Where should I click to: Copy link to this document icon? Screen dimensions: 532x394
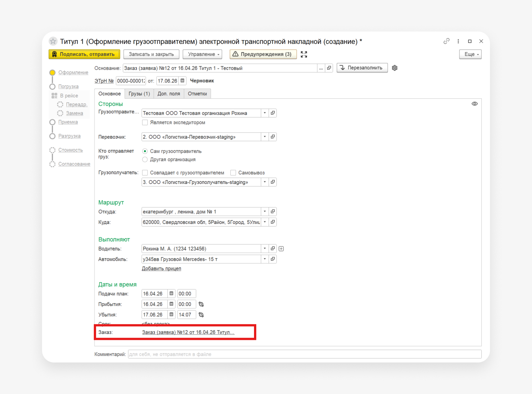click(x=446, y=41)
